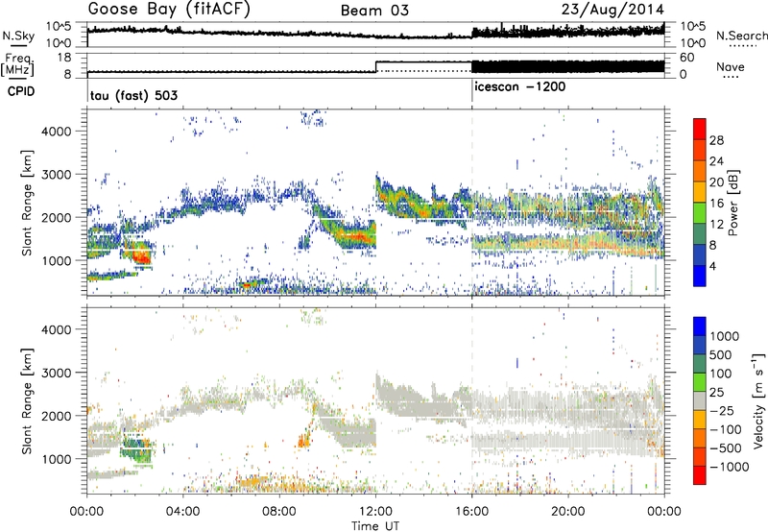
Task: Click the '1000' velocity scale value
Action: (x=725, y=336)
